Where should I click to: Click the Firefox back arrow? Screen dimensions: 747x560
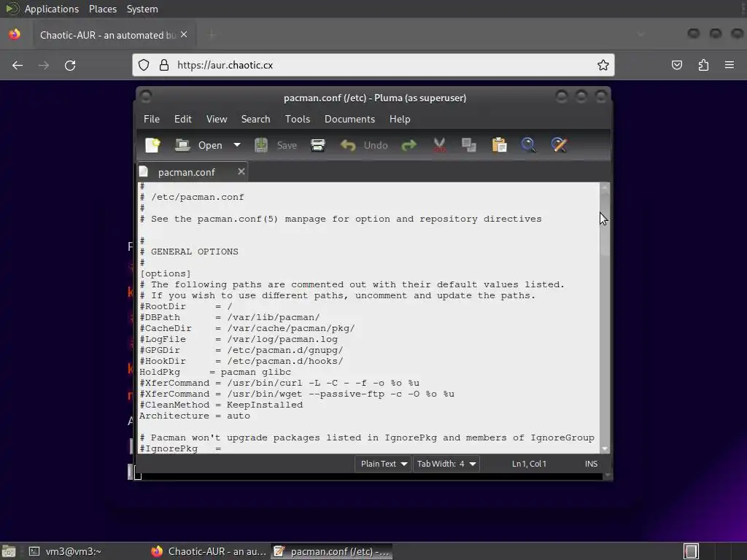tap(18, 65)
